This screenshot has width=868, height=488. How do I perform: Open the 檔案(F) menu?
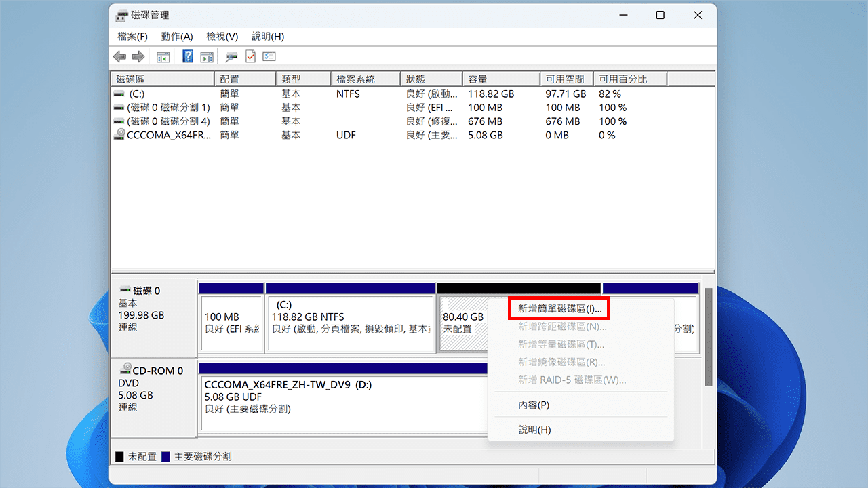pos(132,36)
